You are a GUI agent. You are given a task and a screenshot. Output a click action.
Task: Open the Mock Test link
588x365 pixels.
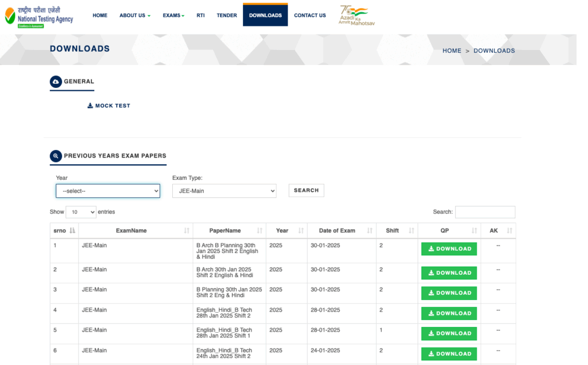tap(109, 106)
